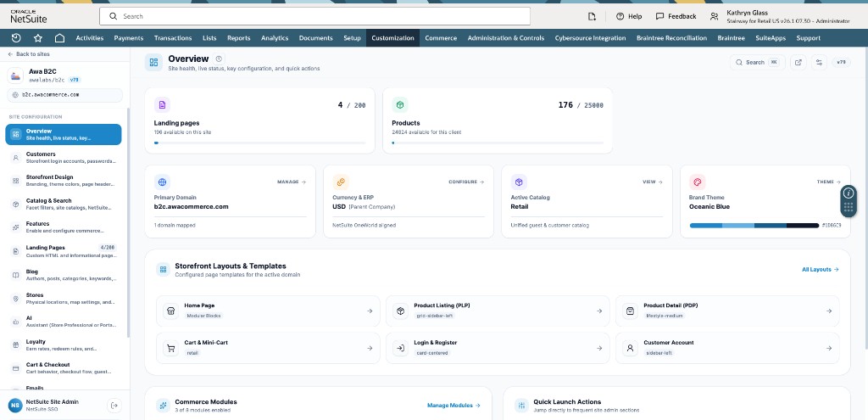The height and width of the screenshot is (420, 868).
Task: Open the Reports menu
Action: tap(238, 38)
